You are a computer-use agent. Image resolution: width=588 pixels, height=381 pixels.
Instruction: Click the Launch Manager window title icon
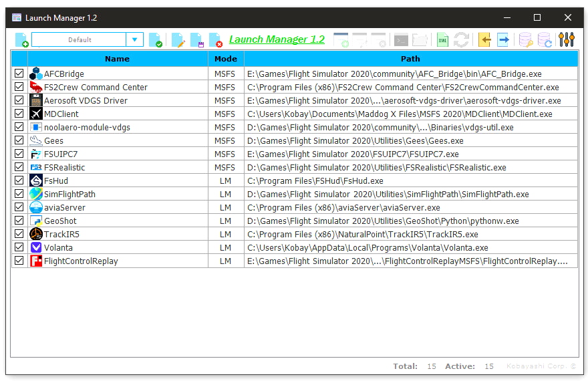17,17
